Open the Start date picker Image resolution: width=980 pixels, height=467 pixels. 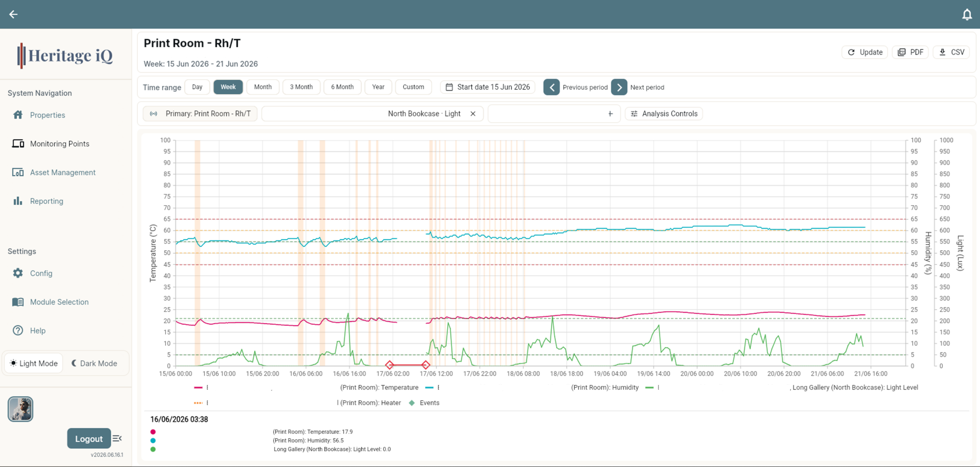coord(488,87)
